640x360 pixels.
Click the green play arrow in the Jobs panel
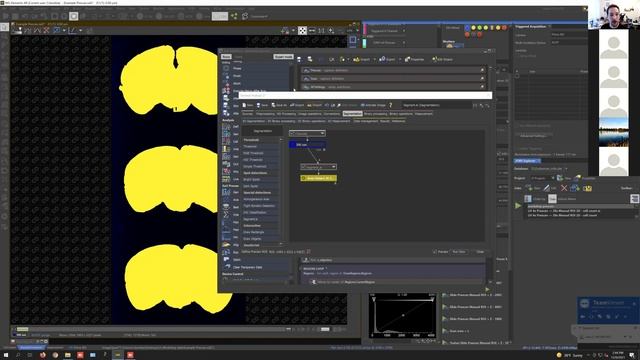(518, 206)
